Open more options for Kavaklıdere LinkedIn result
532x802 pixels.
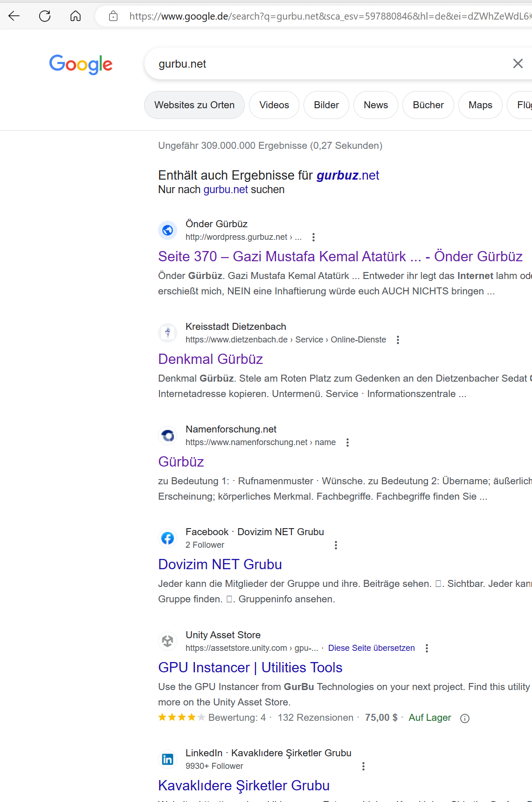(363, 766)
